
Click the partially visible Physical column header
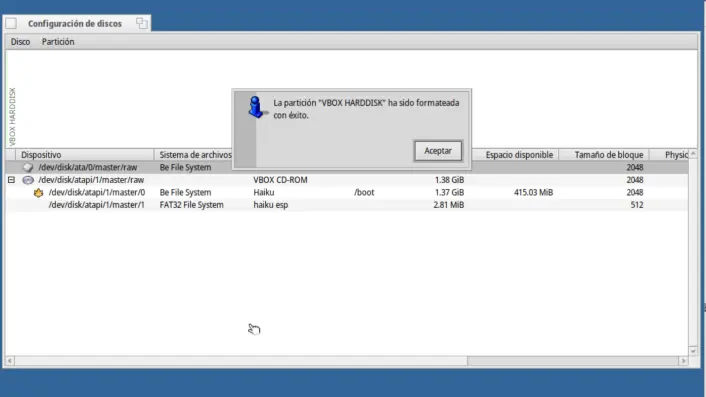669,155
